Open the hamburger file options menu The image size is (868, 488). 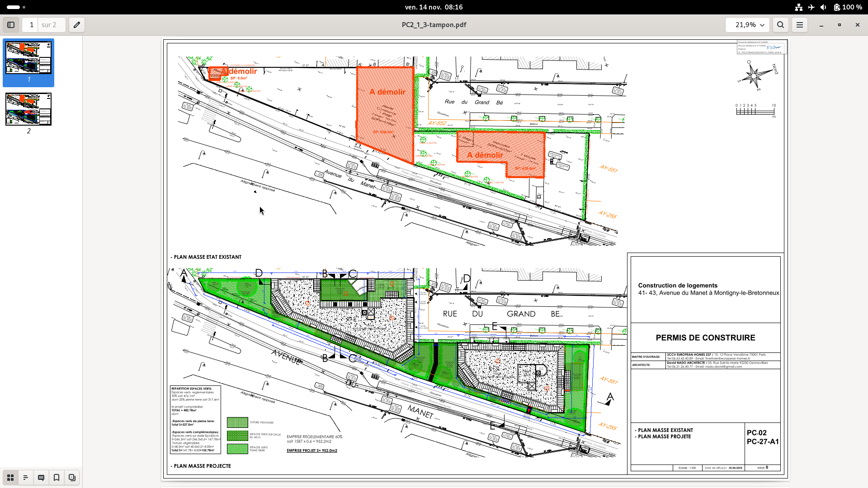click(x=800, y=25)
